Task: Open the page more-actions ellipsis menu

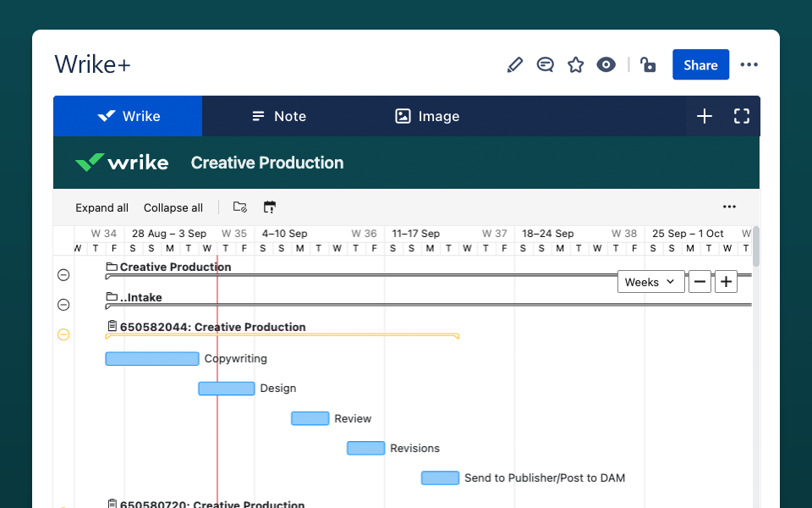Action: pyautogui.click(x=749, y=65)
